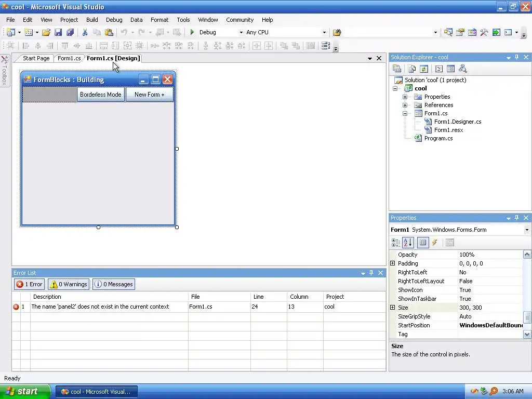Click the clock in the system tray
Screen dimensions: 532x399
tap(513, 392)
